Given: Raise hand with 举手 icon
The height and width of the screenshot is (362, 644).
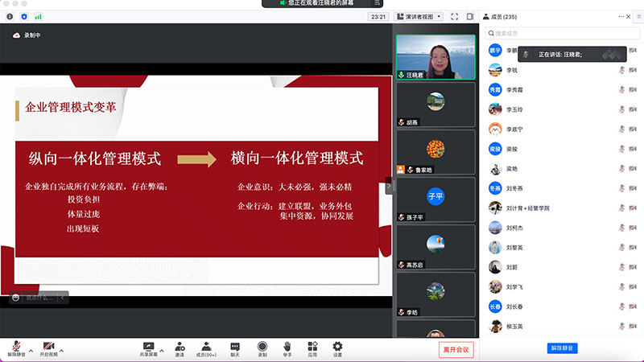Looking at the screenshot, I should click(x=287, y=347).
